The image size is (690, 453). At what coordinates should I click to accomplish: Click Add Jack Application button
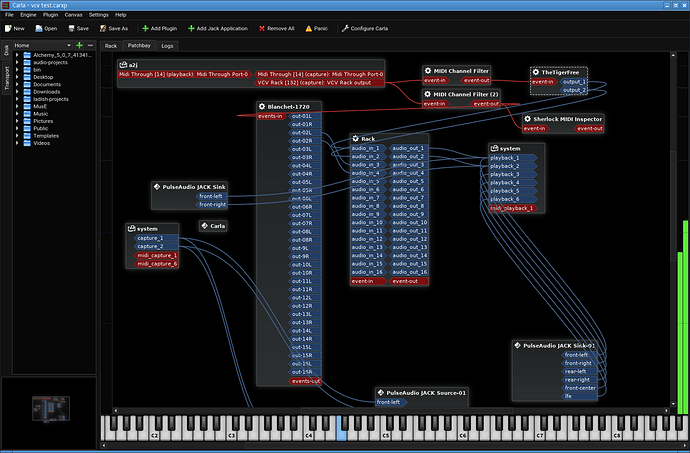(218, 29)
